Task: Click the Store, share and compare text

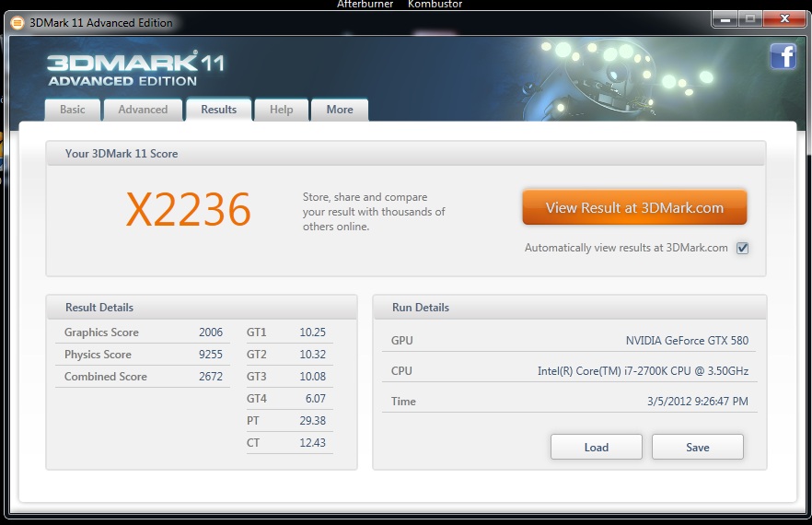Action: [x=374, y=212]
